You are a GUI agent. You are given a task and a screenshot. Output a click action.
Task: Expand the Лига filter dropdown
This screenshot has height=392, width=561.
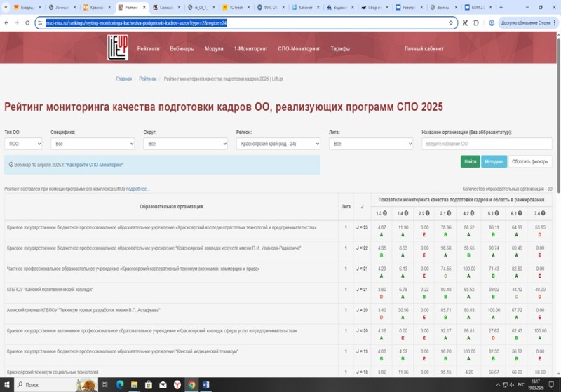[x=370, y=143]
